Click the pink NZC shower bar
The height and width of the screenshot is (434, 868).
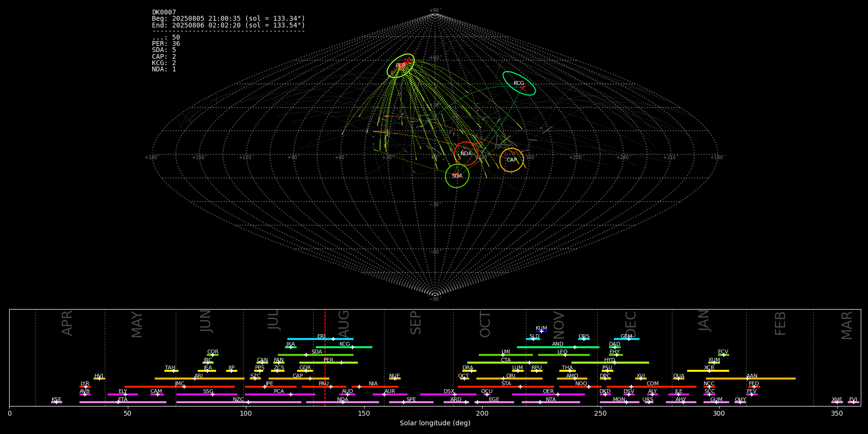(x=239, y=402)
